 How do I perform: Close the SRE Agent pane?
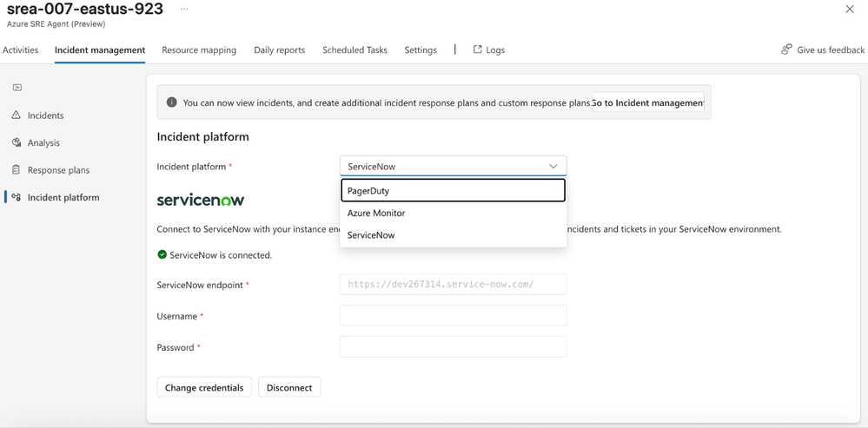850,9
